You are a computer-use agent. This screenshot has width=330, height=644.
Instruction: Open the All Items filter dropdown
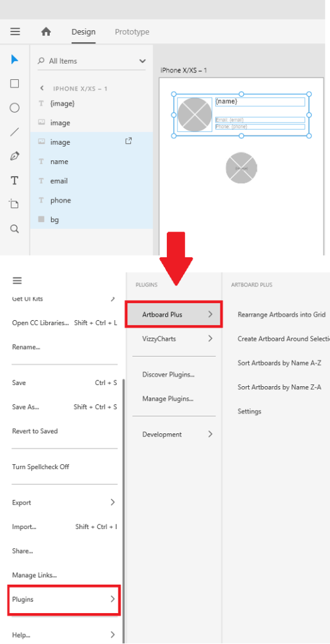pos(142,61)
